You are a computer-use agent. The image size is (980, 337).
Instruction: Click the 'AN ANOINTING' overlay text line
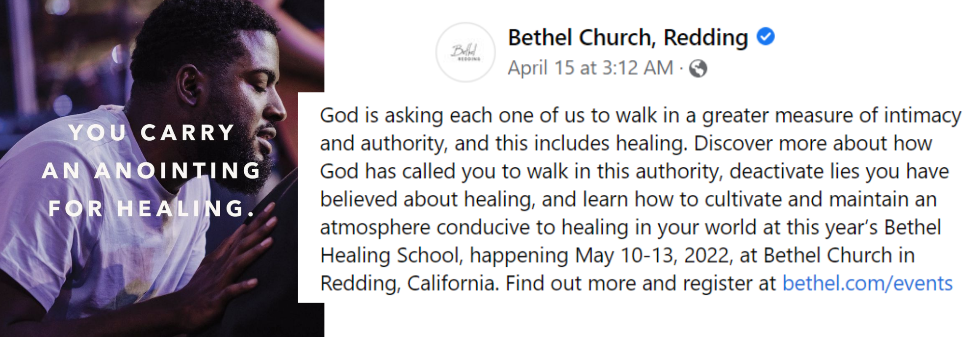click(x=152, y=171)
